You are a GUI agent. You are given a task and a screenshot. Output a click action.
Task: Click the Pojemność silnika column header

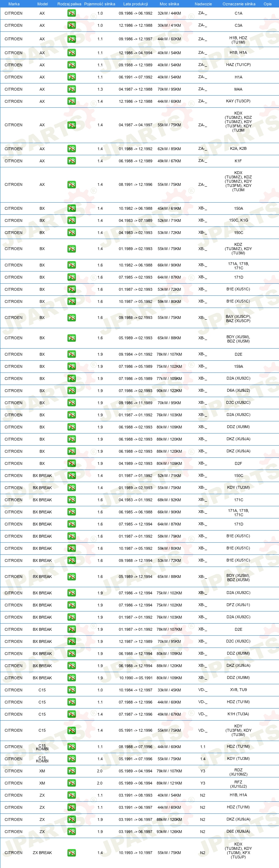[x=100, y=4]
